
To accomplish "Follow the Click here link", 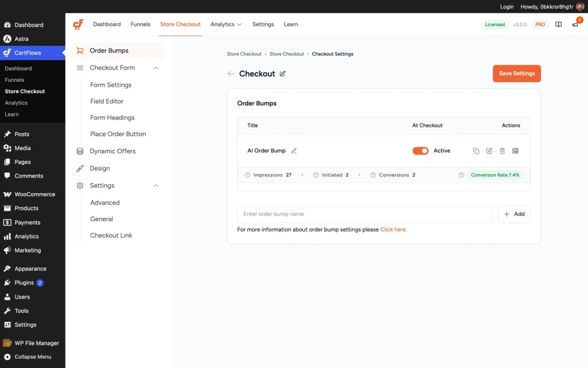I will [393, 229].
